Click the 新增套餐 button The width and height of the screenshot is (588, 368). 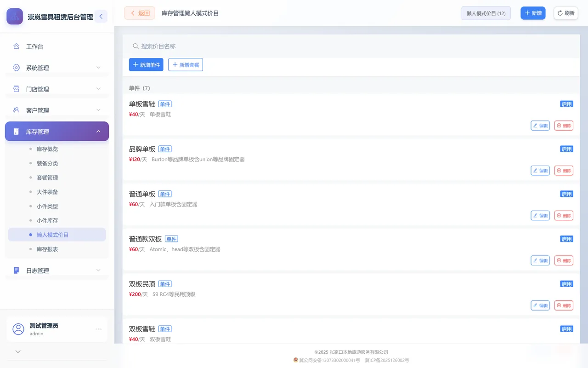(x=186, y=65)
